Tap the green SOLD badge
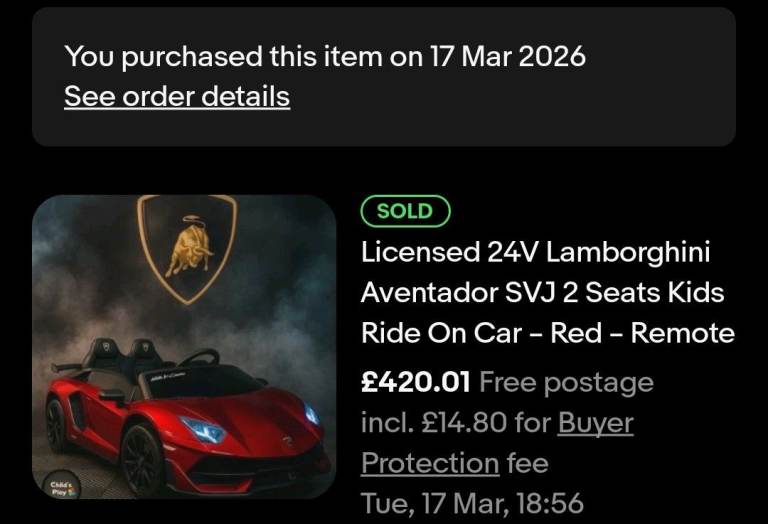The height and width of the screenshot is (524, 768). tap(405, 211)
